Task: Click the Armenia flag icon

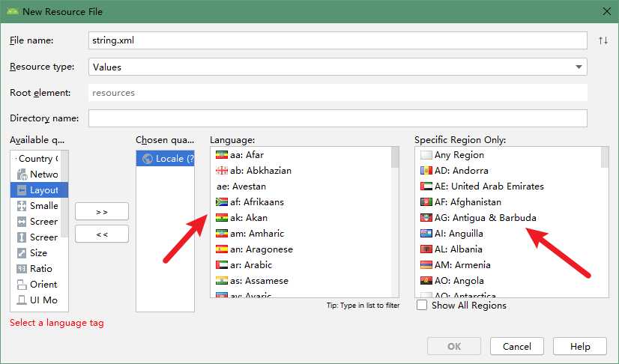Action: click(426, 265)
